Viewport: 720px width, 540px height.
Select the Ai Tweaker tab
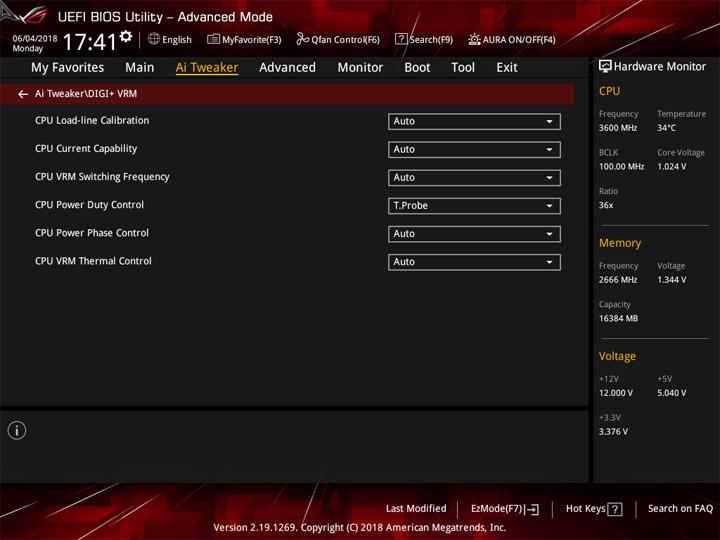click(207, 68)
